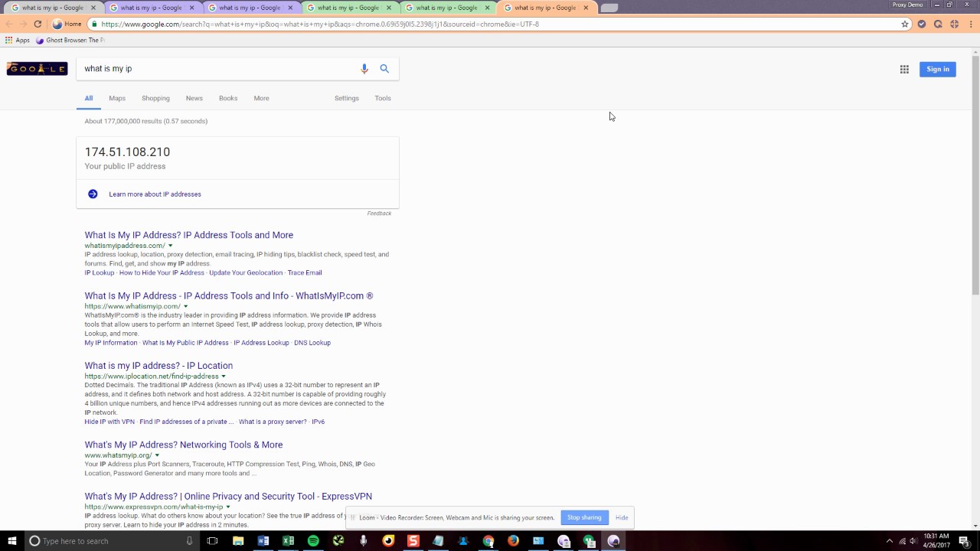Open the search Tools options

(383, 98)
